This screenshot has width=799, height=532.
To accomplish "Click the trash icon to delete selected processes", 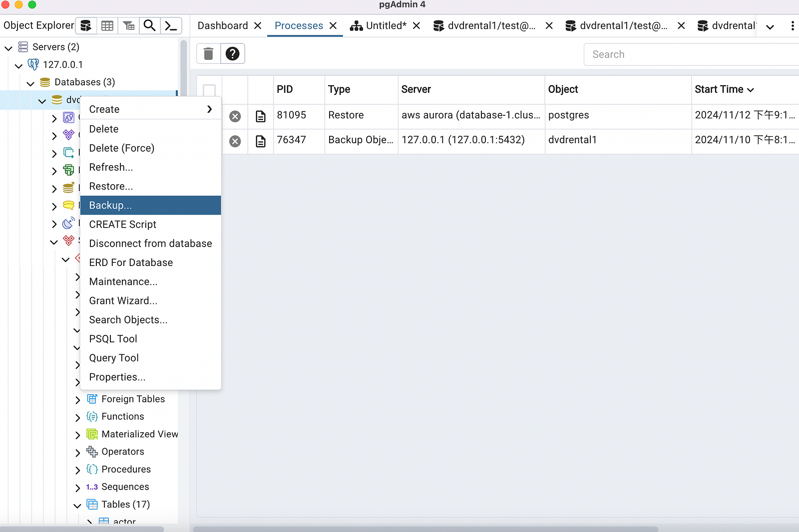I will pos(208,53).
